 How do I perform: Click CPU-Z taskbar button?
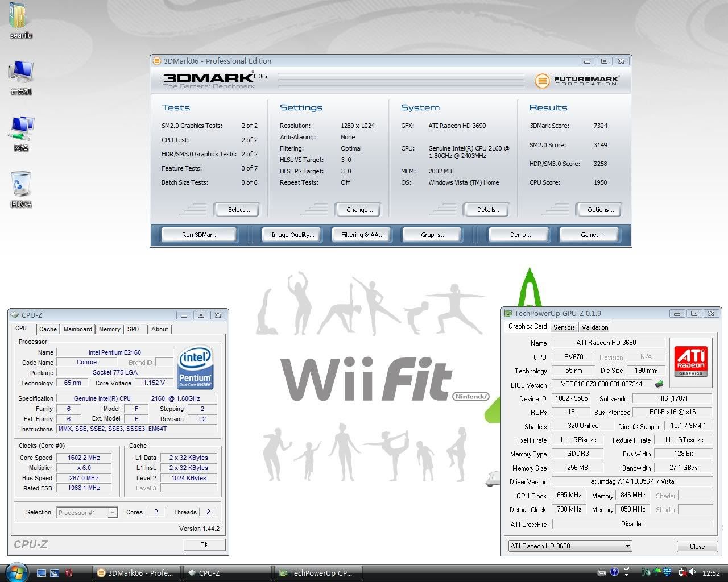227,573
